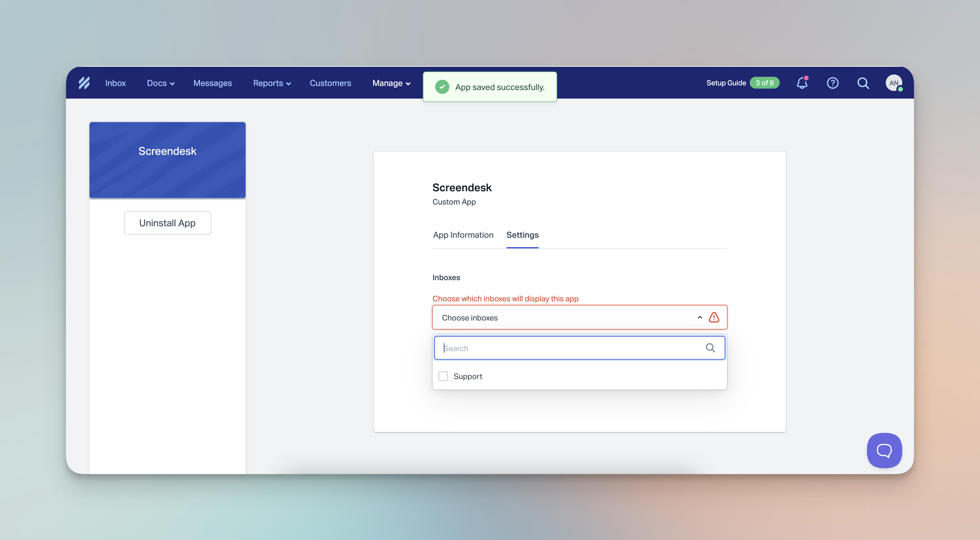Click magnifier icon in inbox search field
The width and height of the screenshot is (980, 540).
click(x=710, y=348)
